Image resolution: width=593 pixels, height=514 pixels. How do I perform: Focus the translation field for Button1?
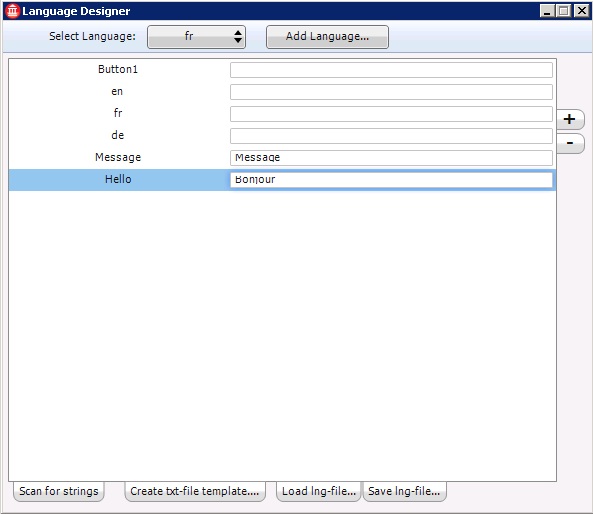point(391,70)
